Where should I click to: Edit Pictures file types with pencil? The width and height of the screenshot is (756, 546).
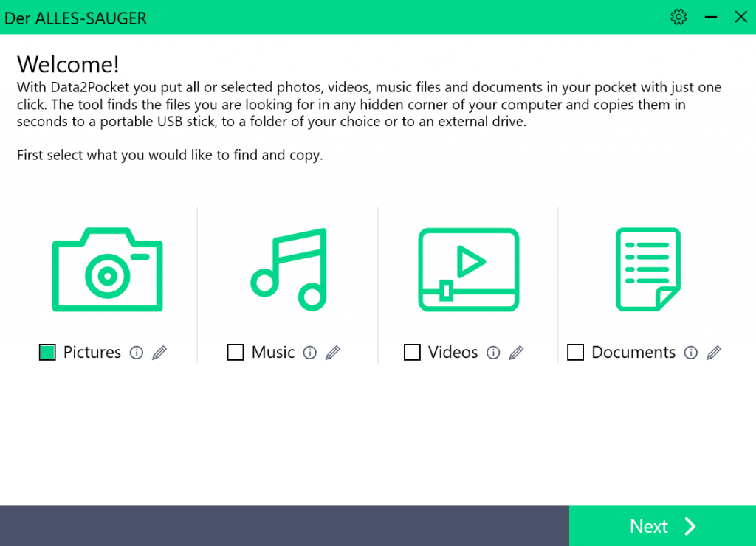click(x=159, y=353)
